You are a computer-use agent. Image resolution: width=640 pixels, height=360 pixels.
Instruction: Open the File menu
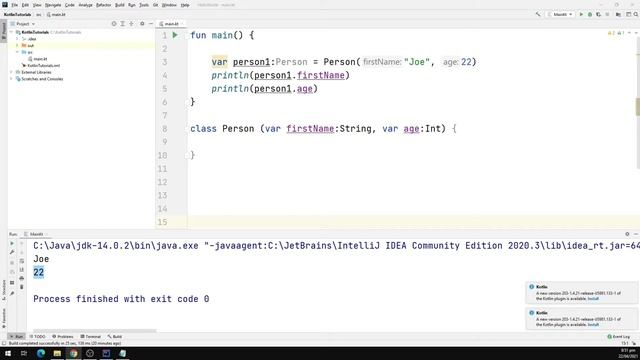[x=15, y=5]
